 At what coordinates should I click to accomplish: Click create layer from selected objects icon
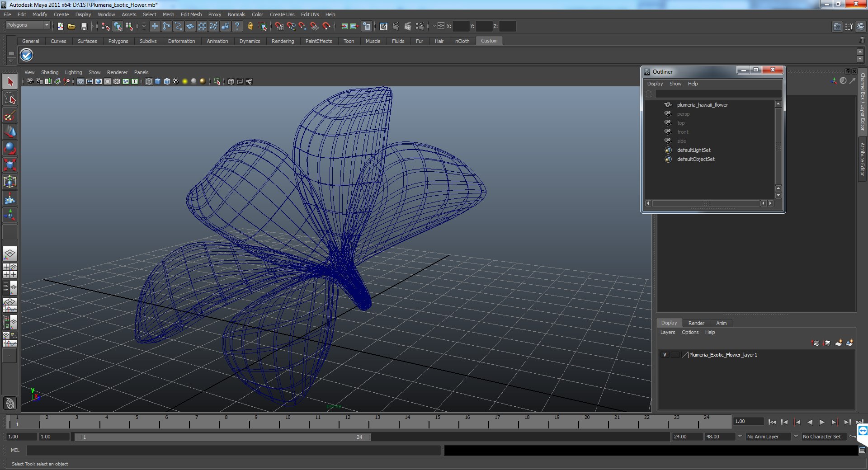(x=849, y=343)
